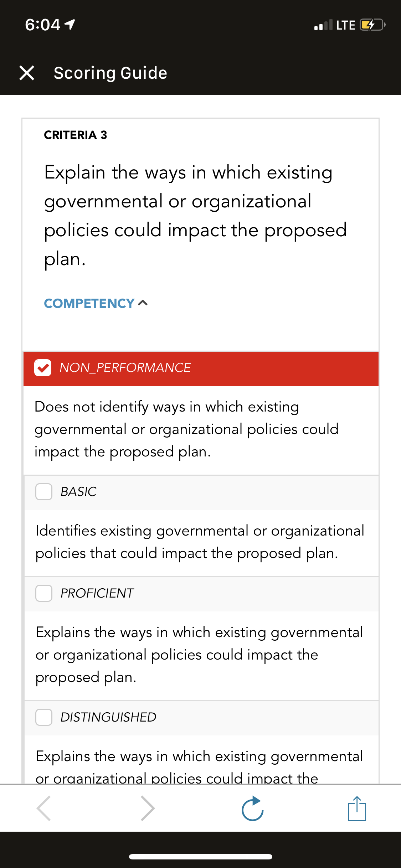
Task: Tap the home indicator bar
Action: [x=201, y=857]
